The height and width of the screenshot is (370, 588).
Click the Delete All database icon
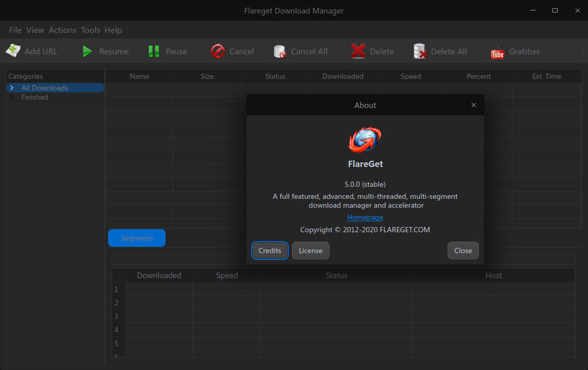[x=420, y=51]
